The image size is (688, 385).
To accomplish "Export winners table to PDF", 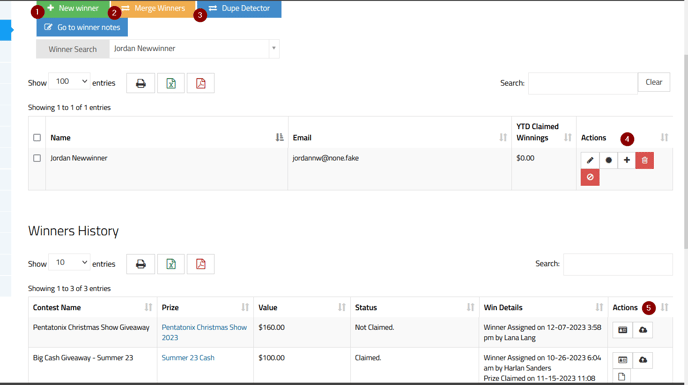I will [201, 83].
